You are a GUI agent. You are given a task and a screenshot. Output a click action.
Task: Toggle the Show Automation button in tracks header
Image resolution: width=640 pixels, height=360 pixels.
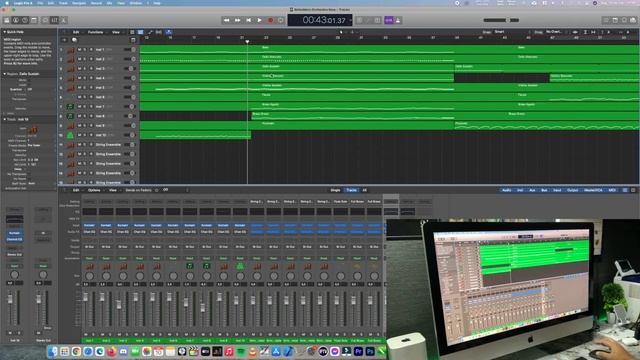point(150,32)
